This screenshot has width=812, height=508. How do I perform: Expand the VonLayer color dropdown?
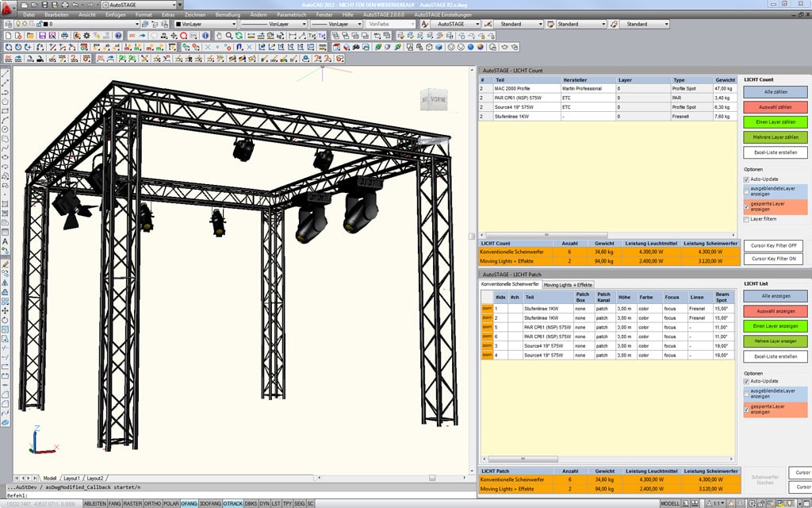tap(205, 24)
